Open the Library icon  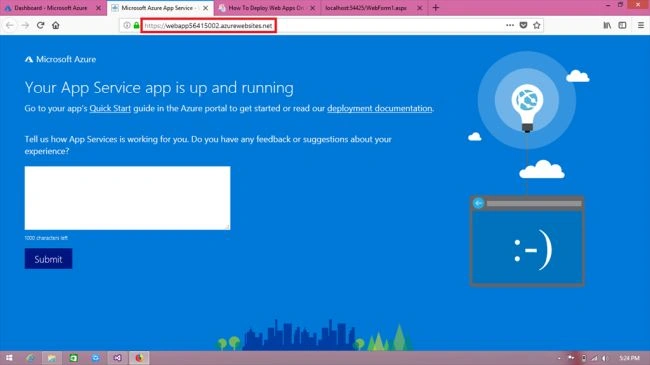[x=607, y=25]
